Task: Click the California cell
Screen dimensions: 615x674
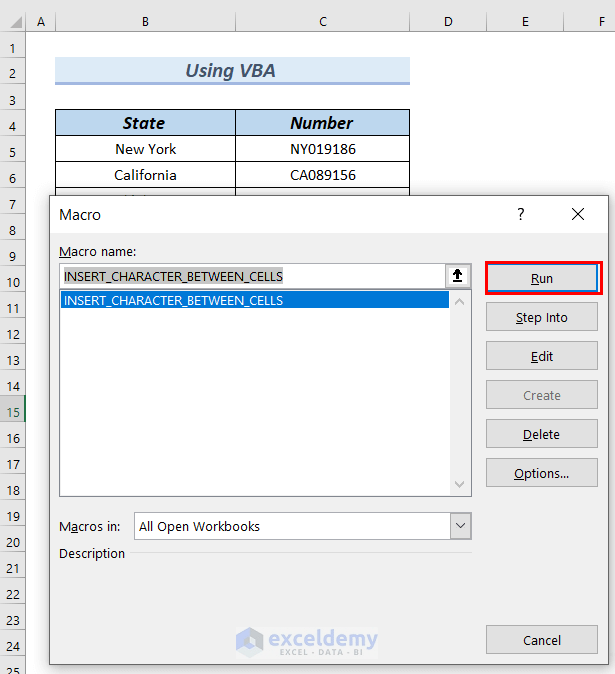Action: pyautogui.click(x=145, y=175)
